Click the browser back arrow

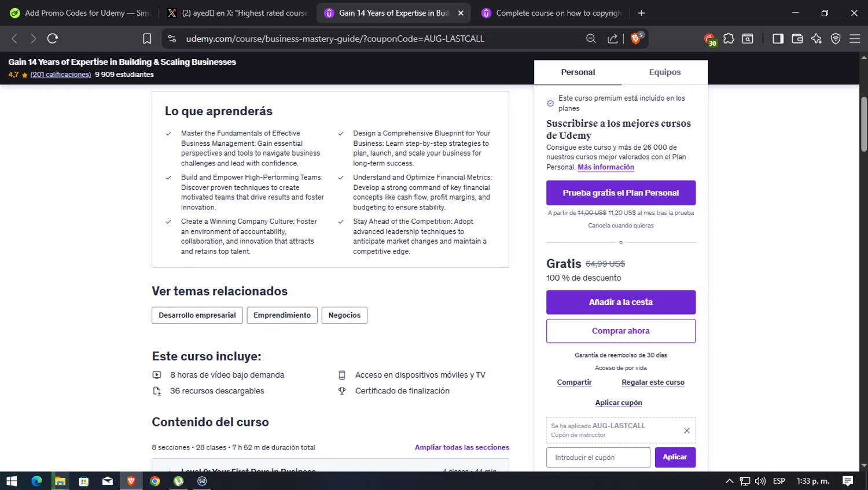[x=14, y=39]
